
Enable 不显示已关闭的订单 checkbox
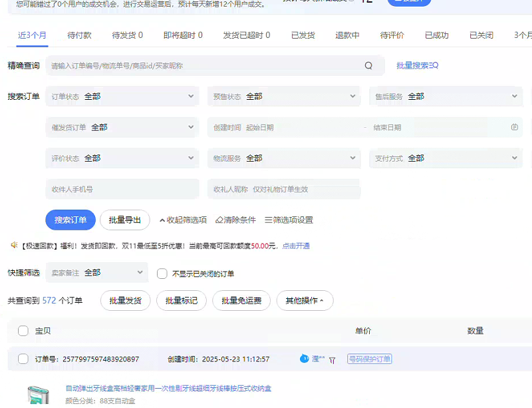pos(162,274)
